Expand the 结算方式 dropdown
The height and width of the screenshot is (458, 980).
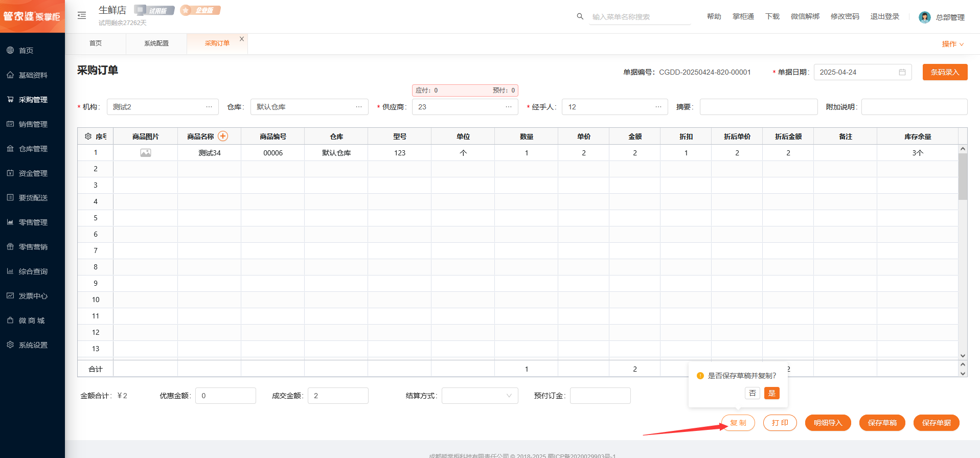click(x=480, y=396)
